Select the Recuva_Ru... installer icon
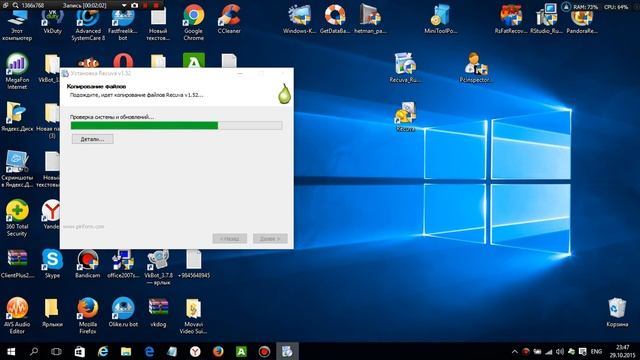The image size is (640, 360). coord(405,68)
